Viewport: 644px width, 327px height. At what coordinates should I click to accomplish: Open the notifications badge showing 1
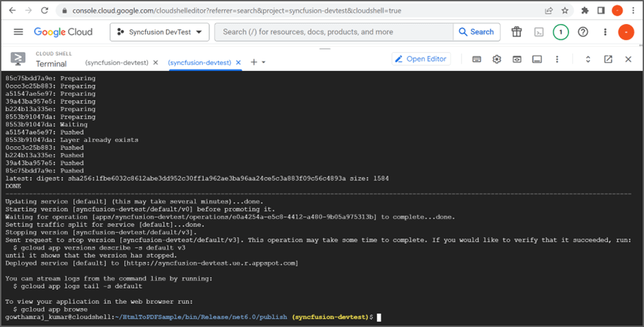click(561, 32)
